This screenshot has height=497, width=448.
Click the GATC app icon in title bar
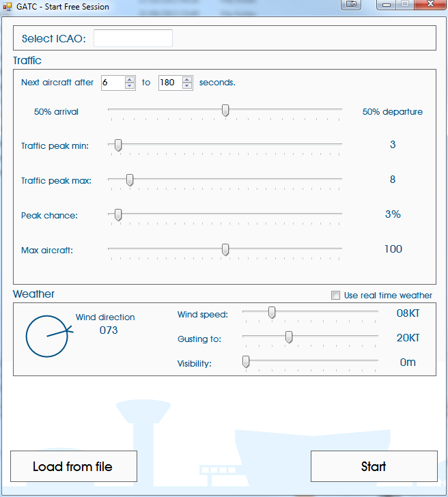[x=8, y=6]
